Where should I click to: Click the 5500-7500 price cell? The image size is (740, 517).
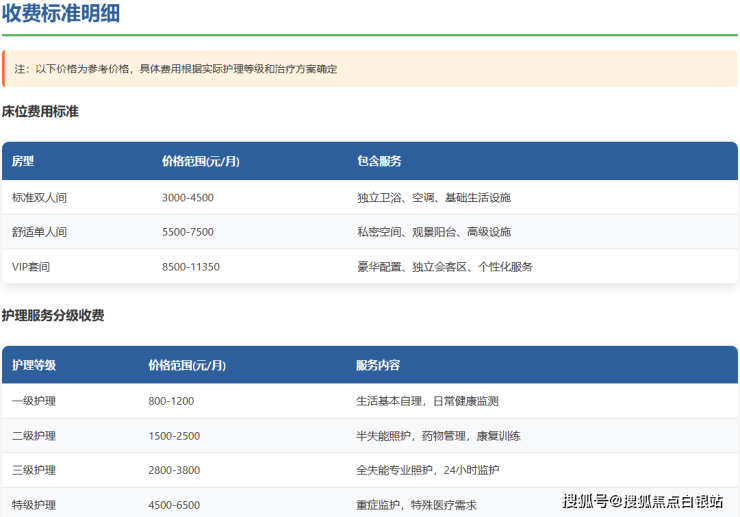point(188,232)
